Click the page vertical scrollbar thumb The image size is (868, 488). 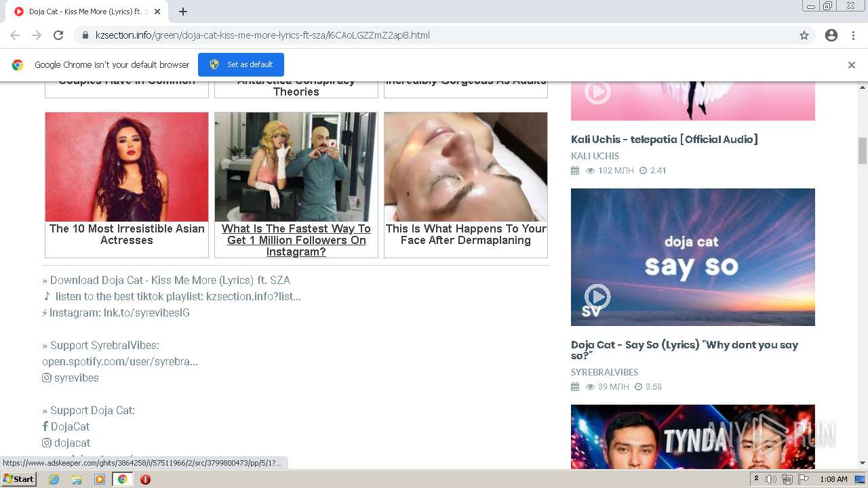(863, 150)
